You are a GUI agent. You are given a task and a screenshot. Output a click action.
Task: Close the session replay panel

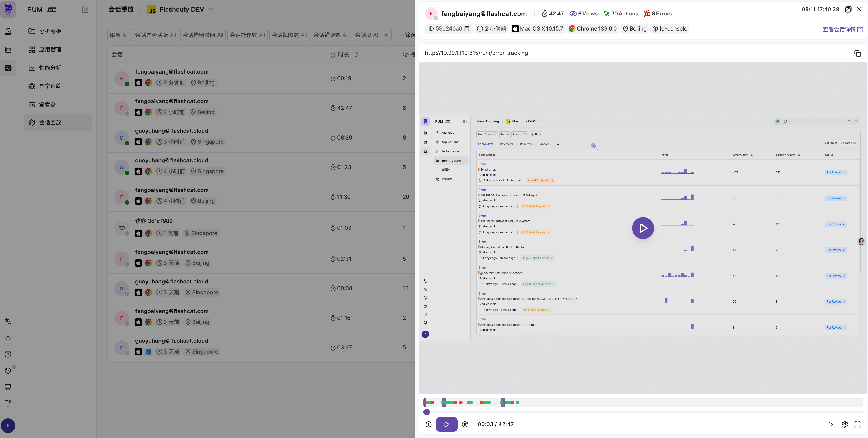(860, 9)
